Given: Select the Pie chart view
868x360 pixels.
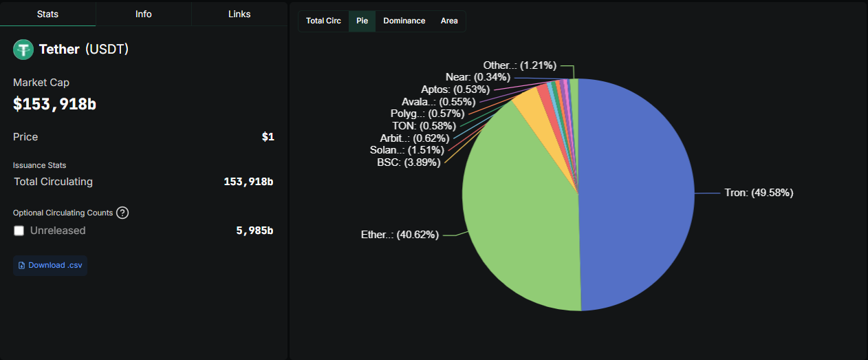Looking at the screenshot, I should tap(362, 21).
